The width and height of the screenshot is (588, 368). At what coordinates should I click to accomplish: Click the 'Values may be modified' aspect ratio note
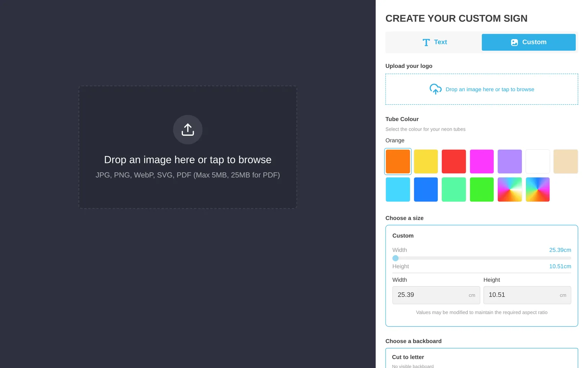[482, 312]
